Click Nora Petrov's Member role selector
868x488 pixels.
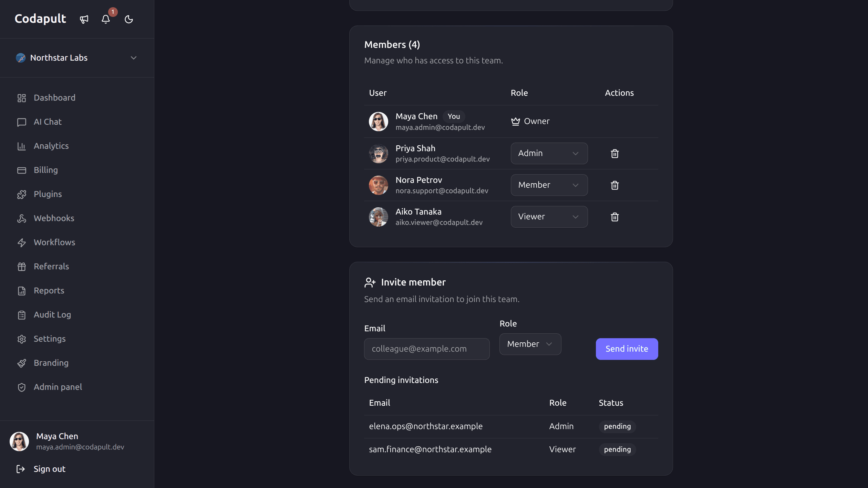[x=549, y=185]
